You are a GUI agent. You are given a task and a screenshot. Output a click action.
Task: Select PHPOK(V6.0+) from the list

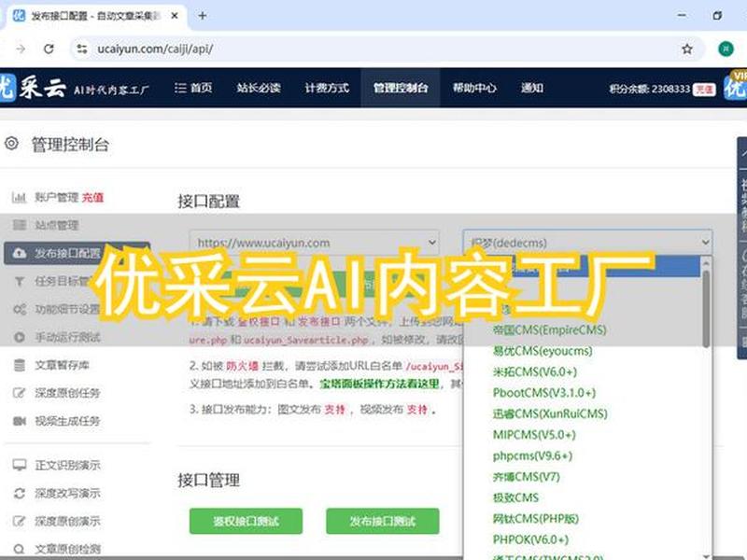530,539
